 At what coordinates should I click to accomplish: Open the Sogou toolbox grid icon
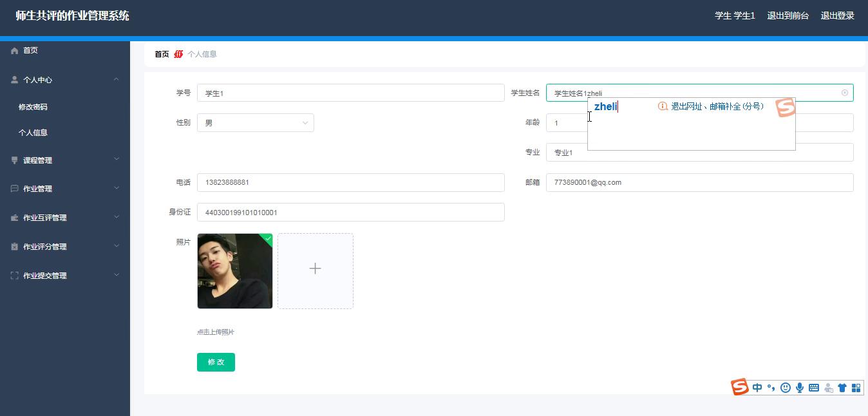(x=856, y=388)
